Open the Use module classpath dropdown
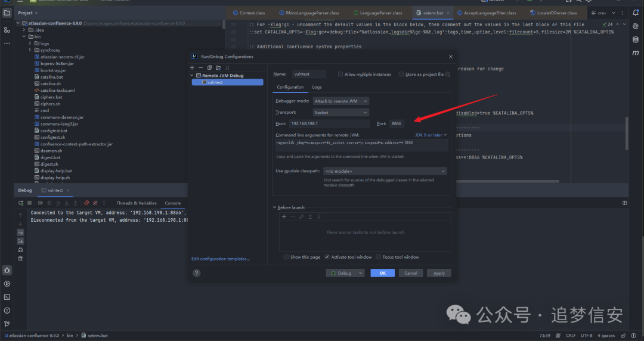The image size is (644, 341). tap(385, 171)
